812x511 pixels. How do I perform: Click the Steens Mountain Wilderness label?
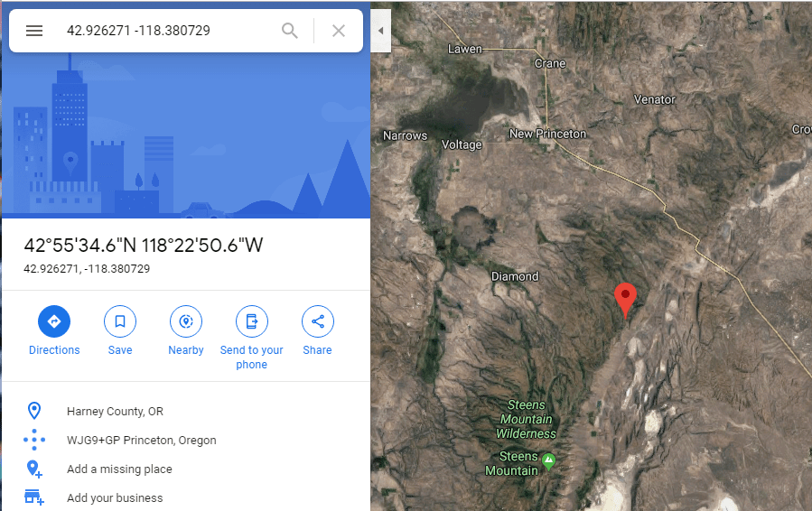527,419
